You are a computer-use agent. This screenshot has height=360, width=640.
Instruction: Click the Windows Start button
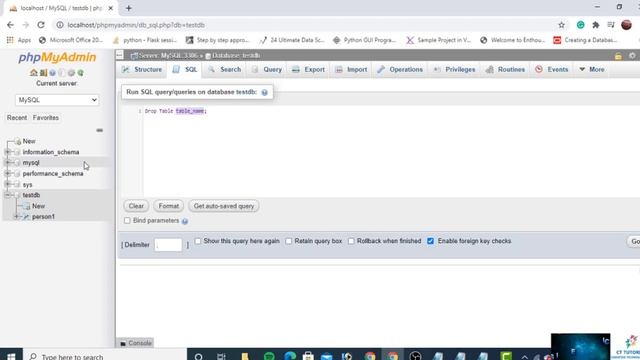point(11,356)
